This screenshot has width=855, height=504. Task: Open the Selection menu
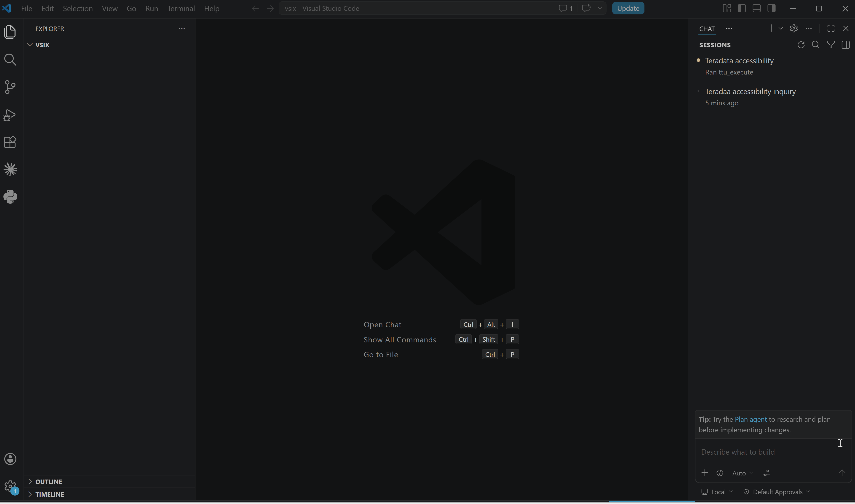click(77, 8)
